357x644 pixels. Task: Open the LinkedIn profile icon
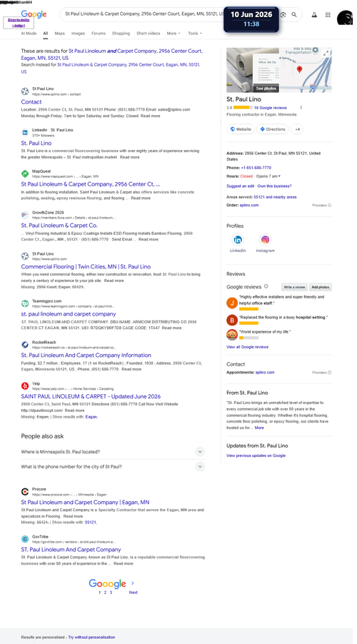(x=238, y=240)
